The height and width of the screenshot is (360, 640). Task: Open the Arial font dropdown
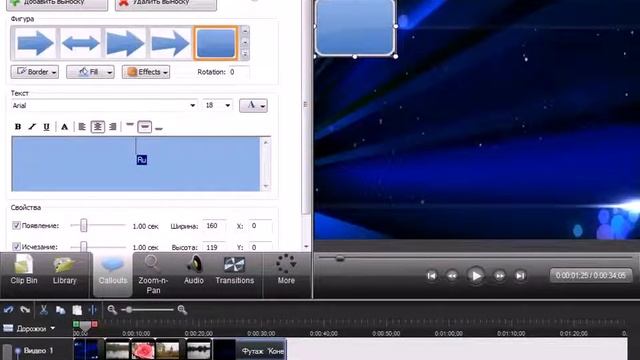tap(104, 105)
